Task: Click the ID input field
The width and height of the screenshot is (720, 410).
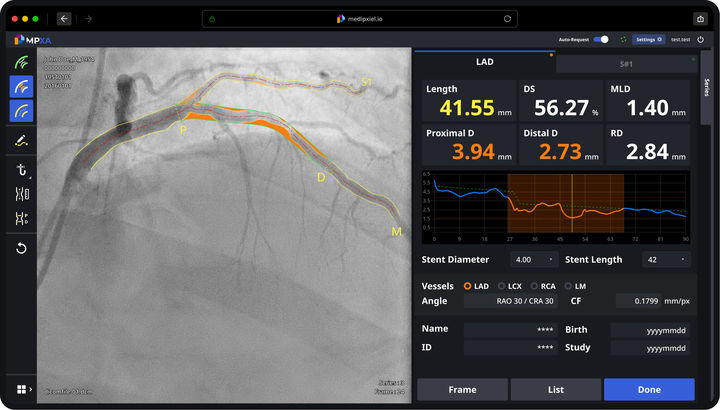Action: tap(510, 348)
